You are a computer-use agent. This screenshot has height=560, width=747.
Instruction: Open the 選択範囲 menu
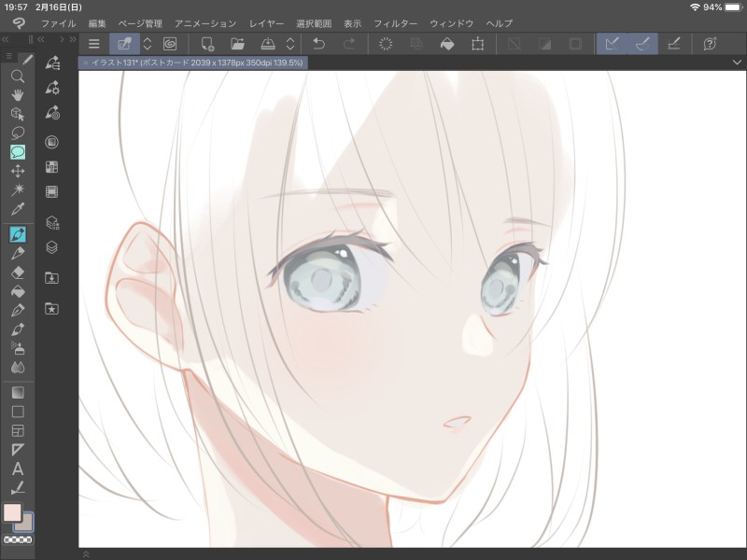(x=314, y=23)
